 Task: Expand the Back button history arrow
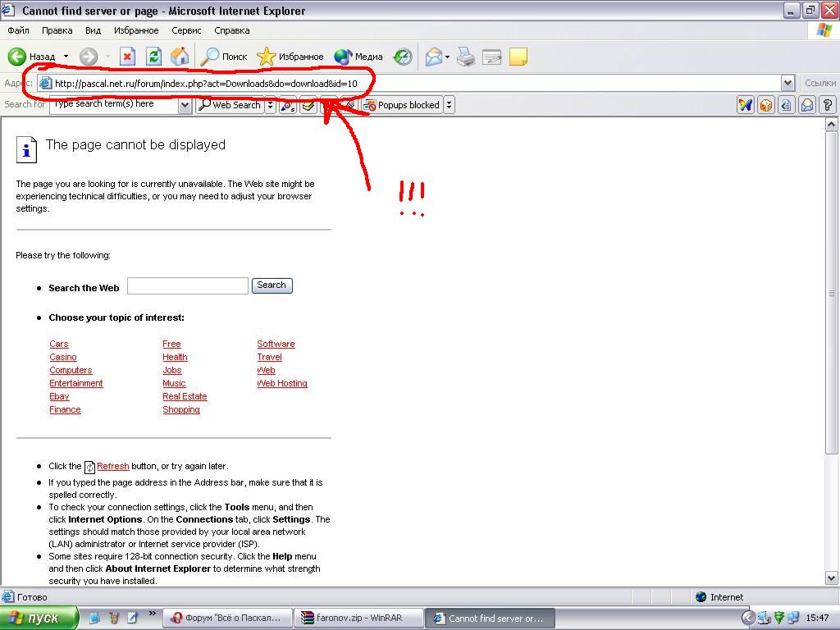[x=66, y=57]
